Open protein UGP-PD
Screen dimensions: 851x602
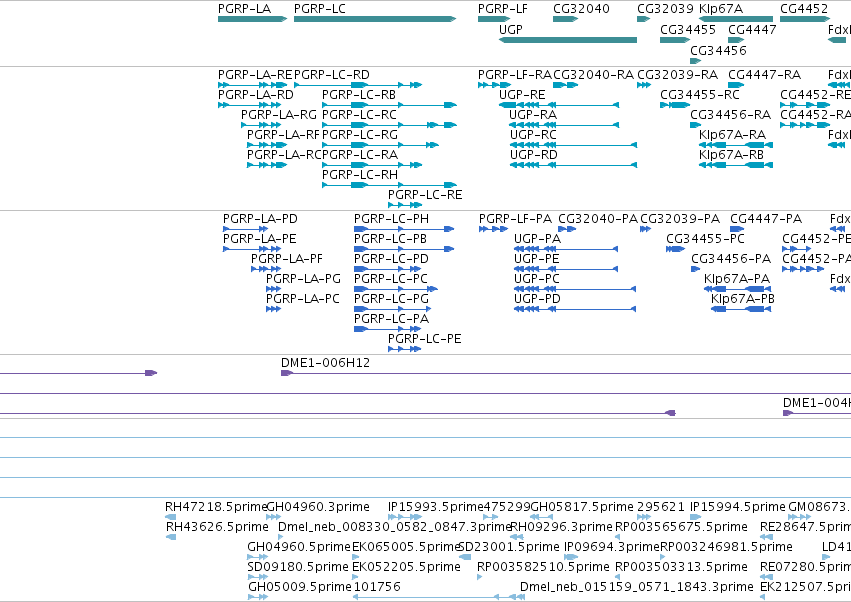tap(537, 299)
